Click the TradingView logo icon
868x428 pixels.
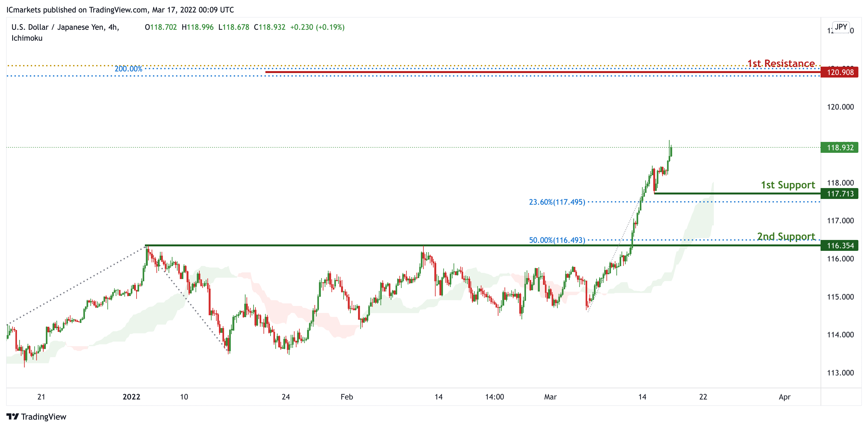(13, 416)
